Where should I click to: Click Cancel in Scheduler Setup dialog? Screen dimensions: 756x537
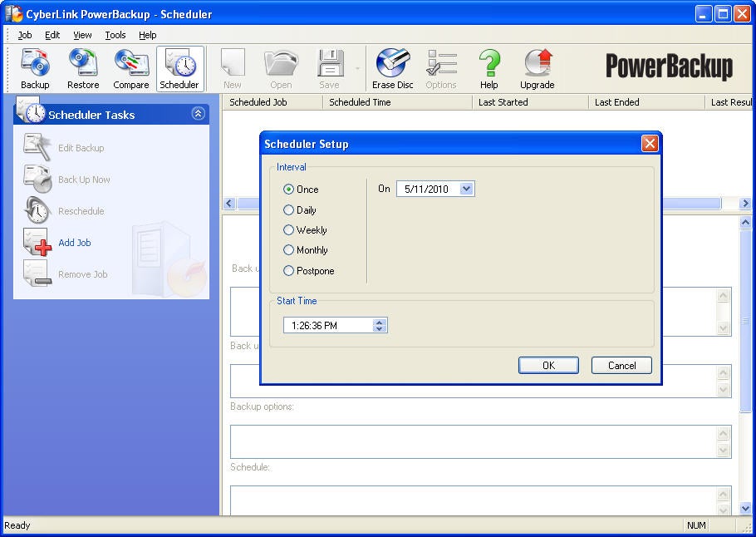[x=621, y=366]
